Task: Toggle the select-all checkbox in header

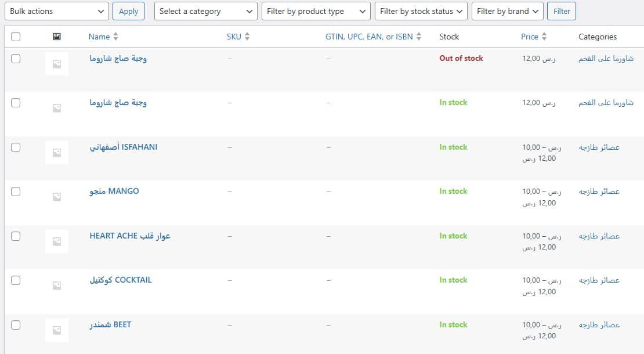Action: pyautogui.click(x=16, y=37)
